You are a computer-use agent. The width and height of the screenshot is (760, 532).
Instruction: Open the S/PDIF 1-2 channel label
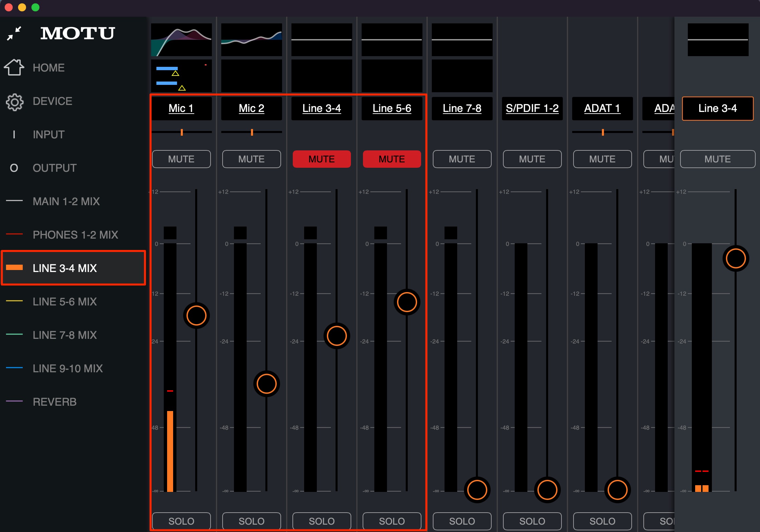coord(532,108)
